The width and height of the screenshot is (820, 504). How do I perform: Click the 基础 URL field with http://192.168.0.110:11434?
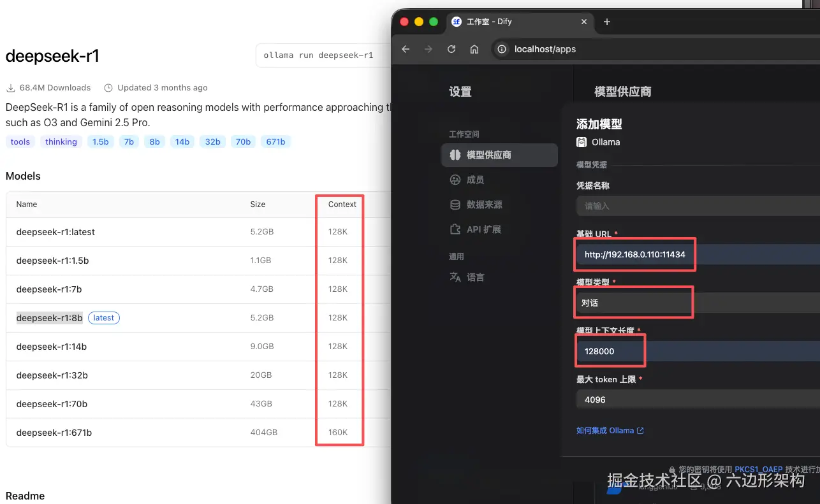click(x=698, y=254)
